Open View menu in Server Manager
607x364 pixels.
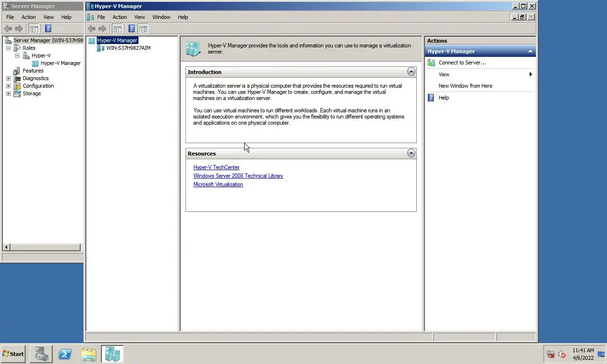click(x=48, y=17)
